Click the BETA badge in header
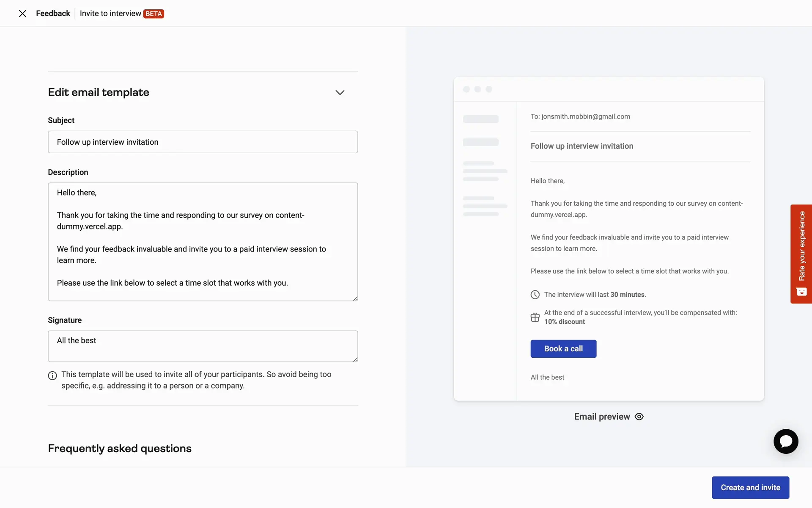This screenshot has height=508, width=812. pos(154,14)
